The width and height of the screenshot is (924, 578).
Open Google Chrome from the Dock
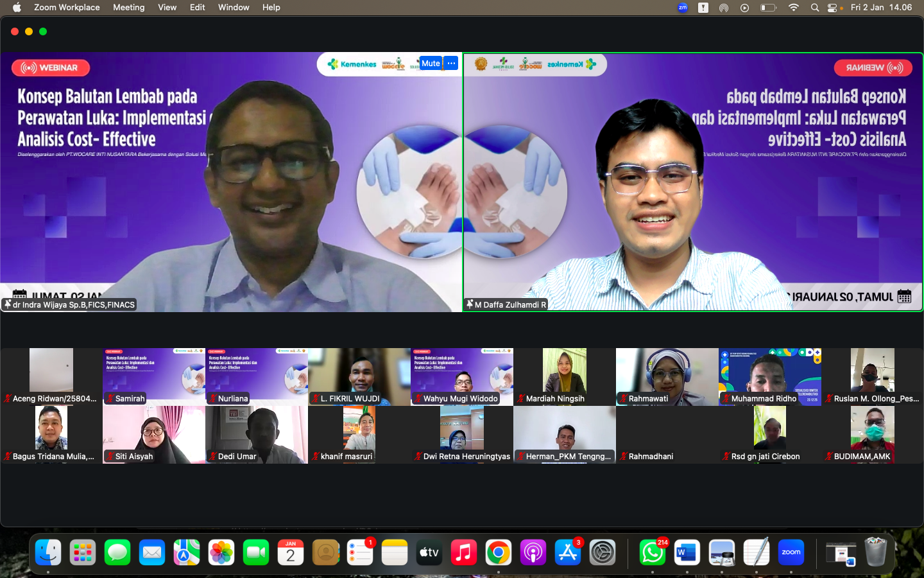point(499,552)
